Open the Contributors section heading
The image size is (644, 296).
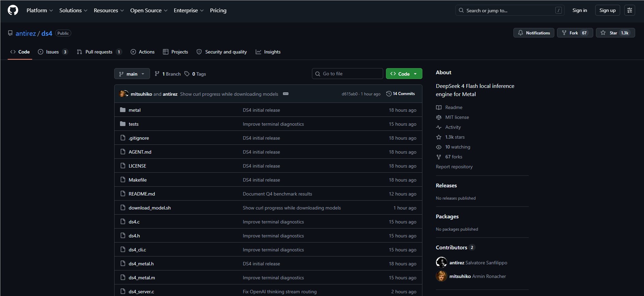tap(455, 247)
